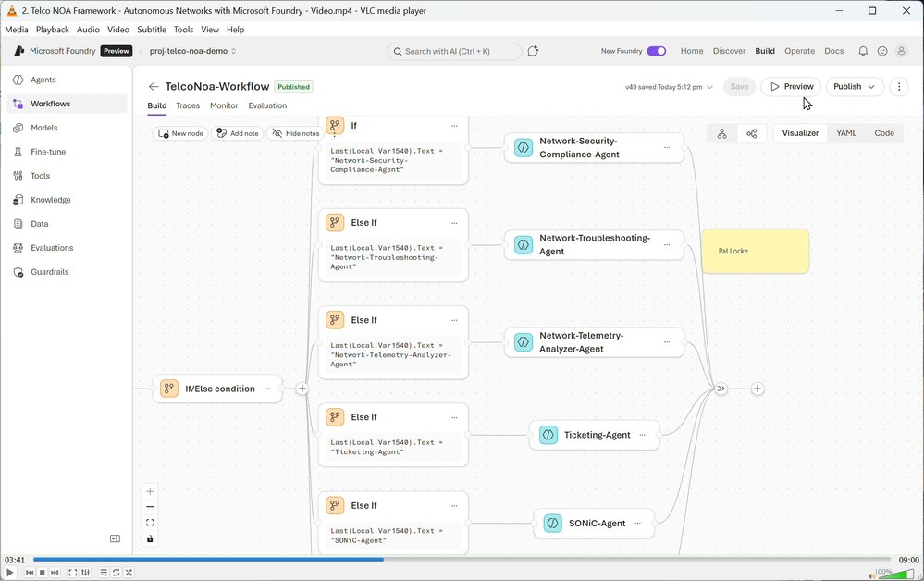Disable the New Foundry toggle
The image size is (924, 581).
tap(659, 51)
